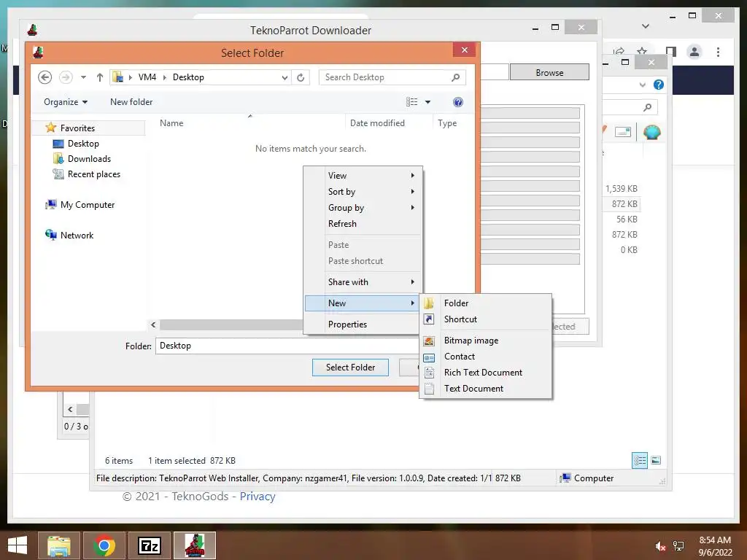Select Recent places under Favorites
The image size is (747, 560).
[x=94, y=174]
